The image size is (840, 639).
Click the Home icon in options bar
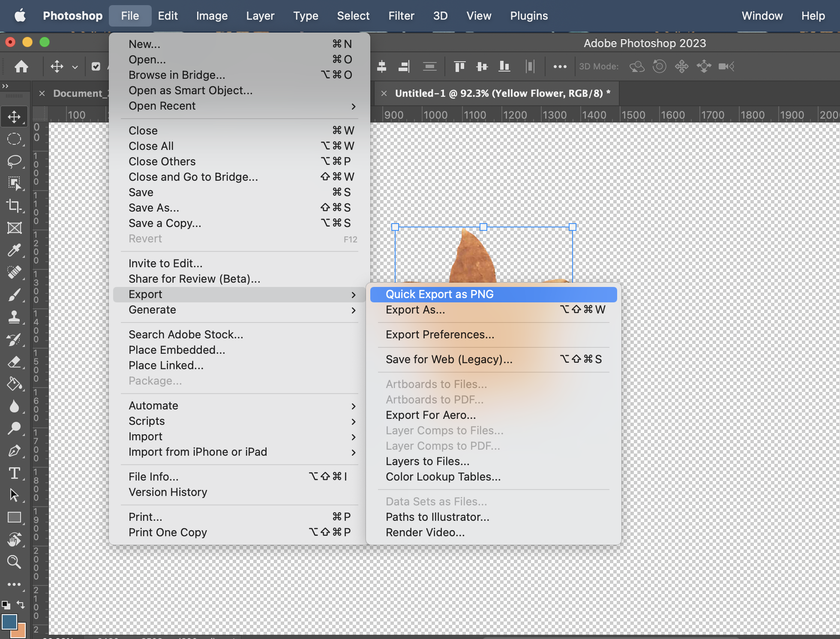[x=21, y=66]
